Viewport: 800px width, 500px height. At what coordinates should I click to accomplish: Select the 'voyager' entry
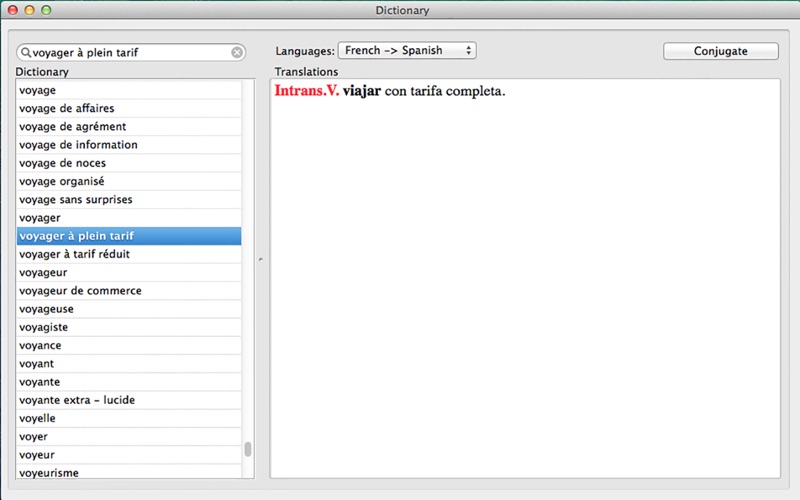pos(129,218)
